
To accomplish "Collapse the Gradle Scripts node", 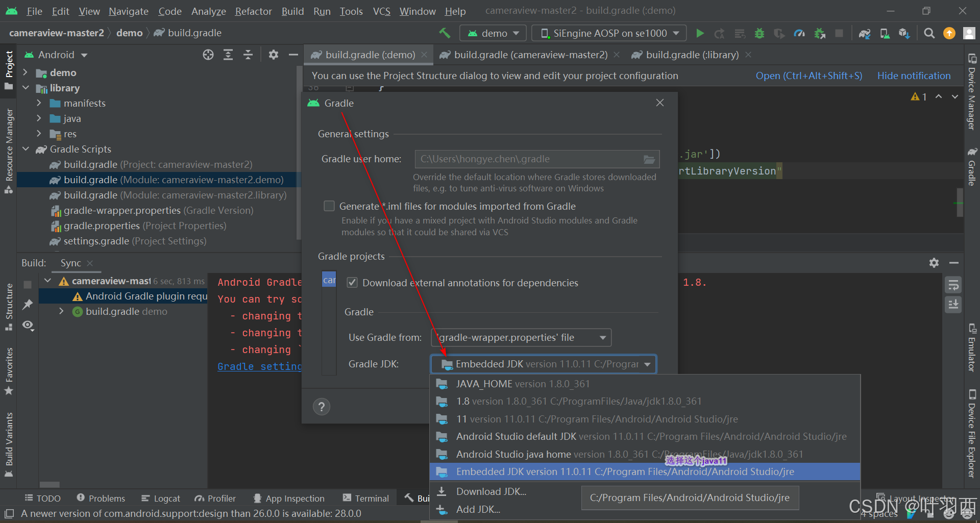I will coord(25,149).
